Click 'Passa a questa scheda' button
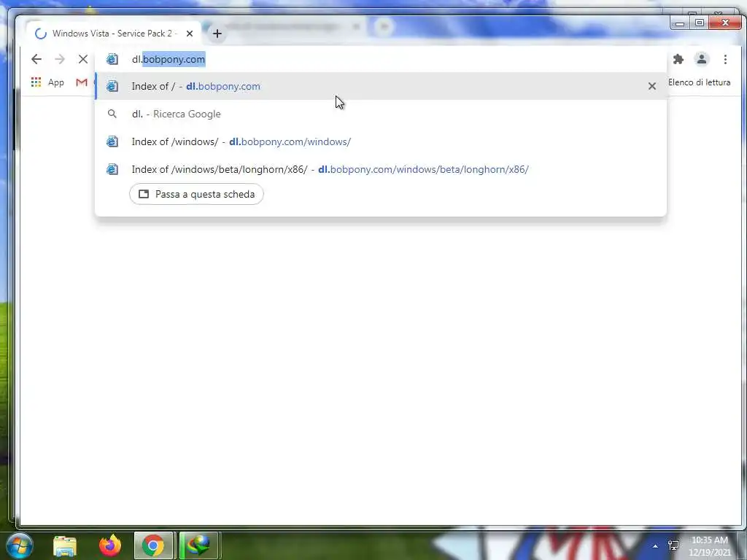The image size is (747, 560). pyautogui.click(x=196, y=194)
